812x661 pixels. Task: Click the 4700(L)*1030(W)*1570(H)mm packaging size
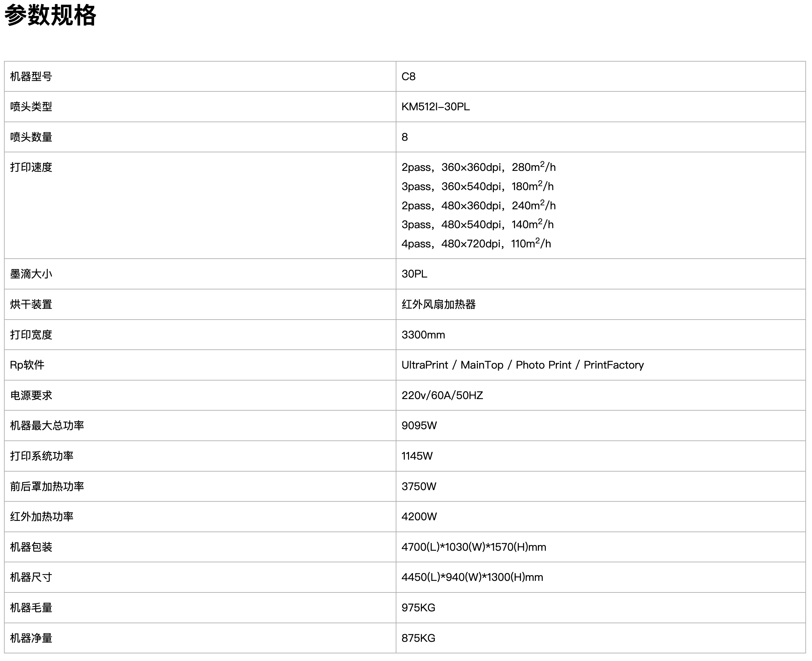(x=474, y=547)
